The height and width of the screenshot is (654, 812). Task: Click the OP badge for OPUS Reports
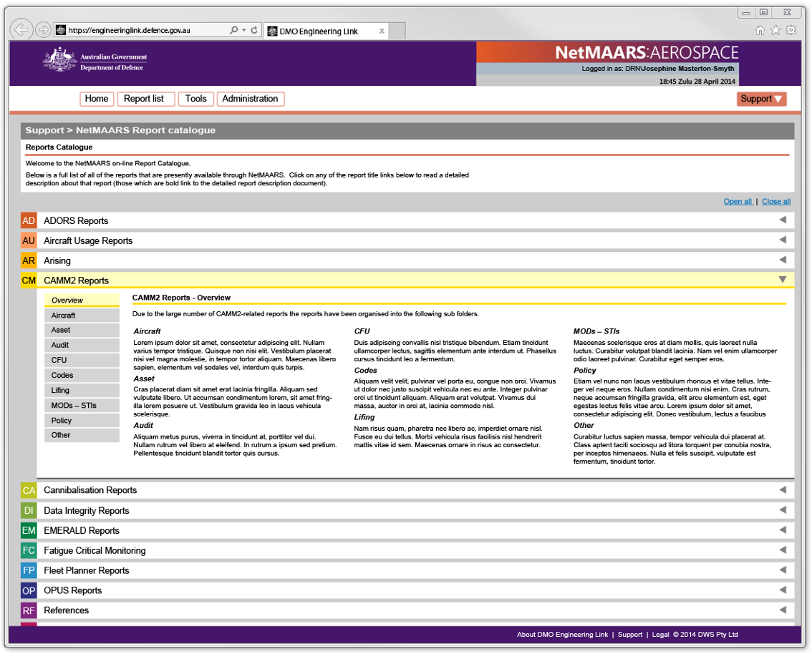(x=29, y=590)
